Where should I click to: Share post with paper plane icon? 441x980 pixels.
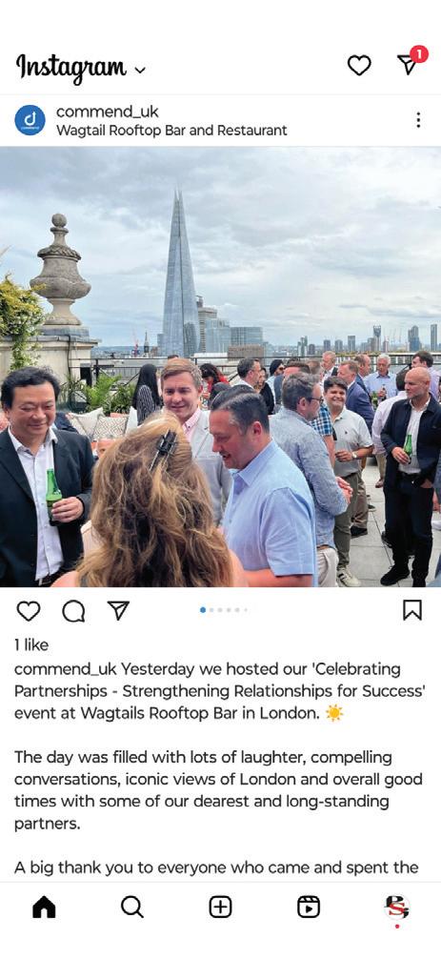click(118, 610)
